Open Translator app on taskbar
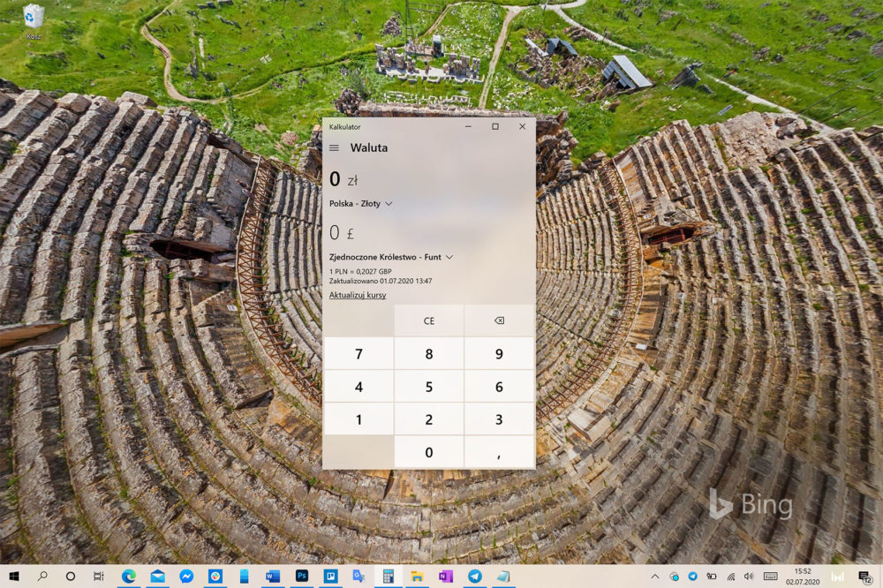 click(359, 577)
